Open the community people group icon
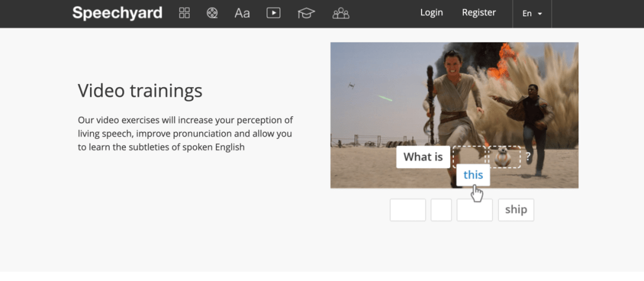 [340, 13]
